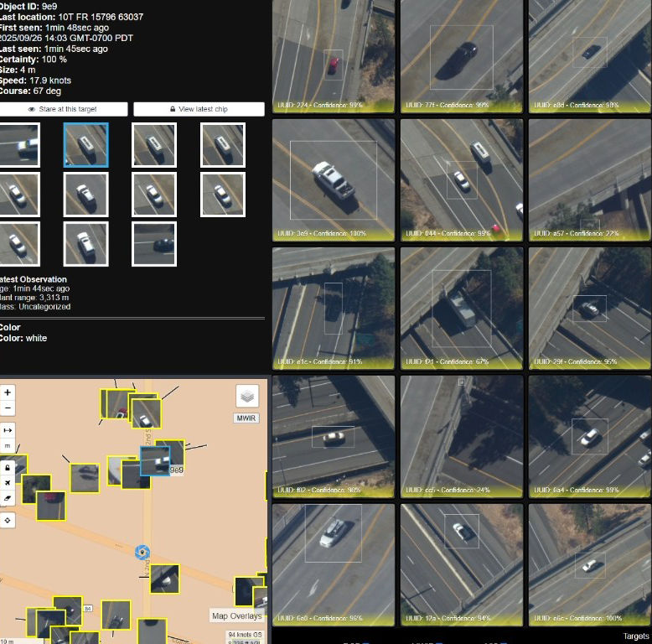Click the blue 9e9 chip on the map

point(155,461)
